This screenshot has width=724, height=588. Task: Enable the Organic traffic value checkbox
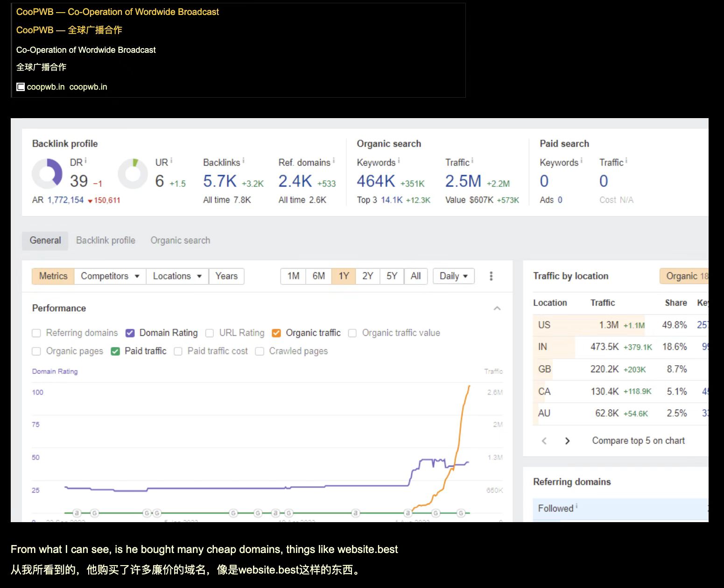click(352, 333)
